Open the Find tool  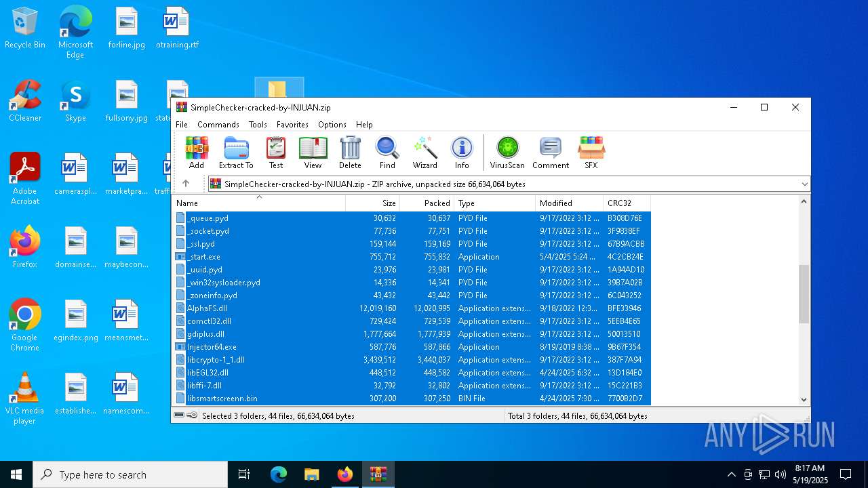tap(387, 152)
